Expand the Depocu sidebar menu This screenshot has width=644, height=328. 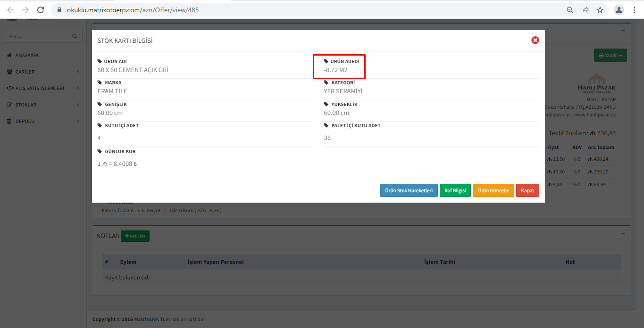point(43,121)
